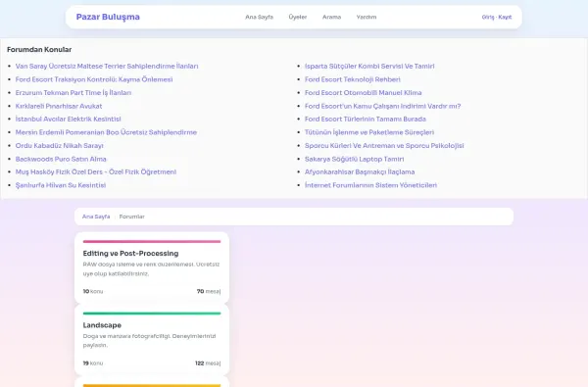588x387 pixels.
Task: Open Tütünün İşlenme ve Paketleme Süreçleri
Action: [x=369, y=132]
